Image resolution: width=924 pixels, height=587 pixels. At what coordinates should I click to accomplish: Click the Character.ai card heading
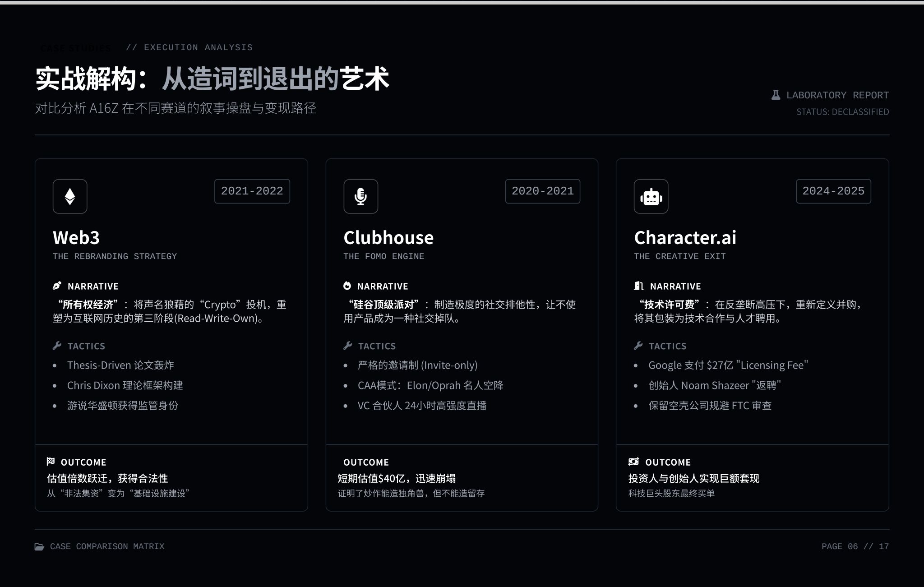(685, 238)
